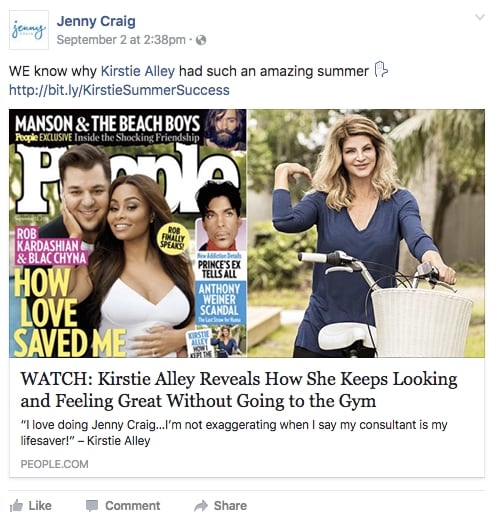
Task: Click the Like button label
Action: 40,506
